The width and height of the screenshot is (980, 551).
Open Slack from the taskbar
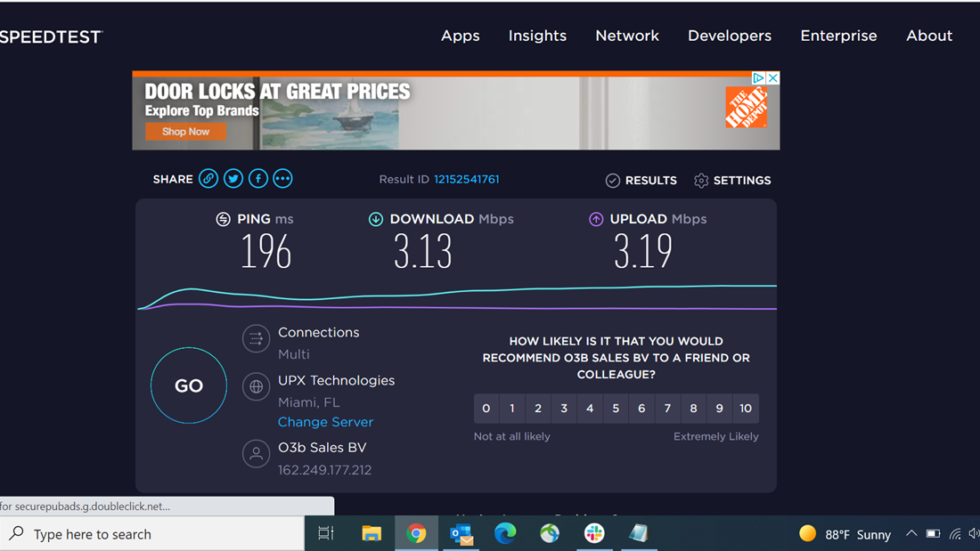[594, 533]
